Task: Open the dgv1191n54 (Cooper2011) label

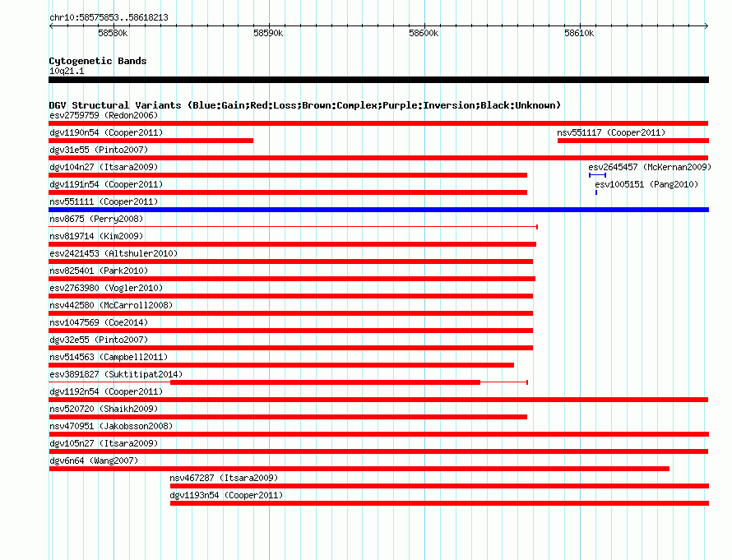Action: 106,184
